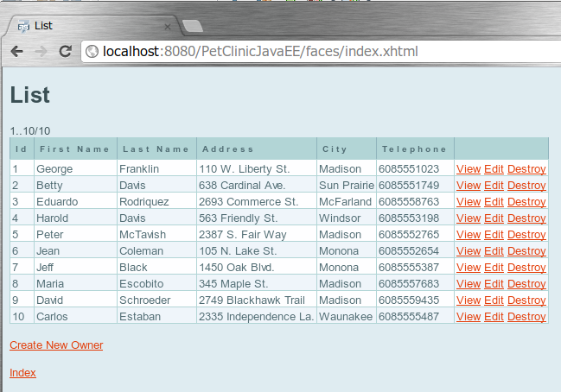561x392 pixels.
Task: Click the last name Escobito cell
Action: click(156, 284)
